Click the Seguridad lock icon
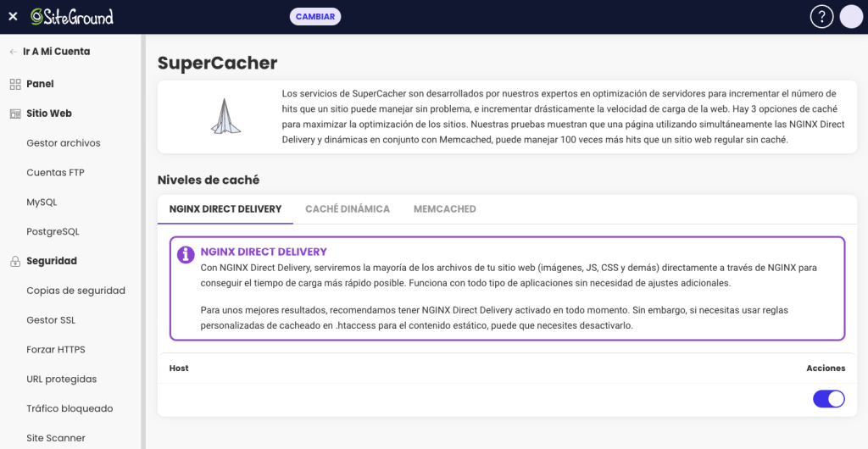The height and width of the screenshot is (449, 868). [x=15, y=261]
